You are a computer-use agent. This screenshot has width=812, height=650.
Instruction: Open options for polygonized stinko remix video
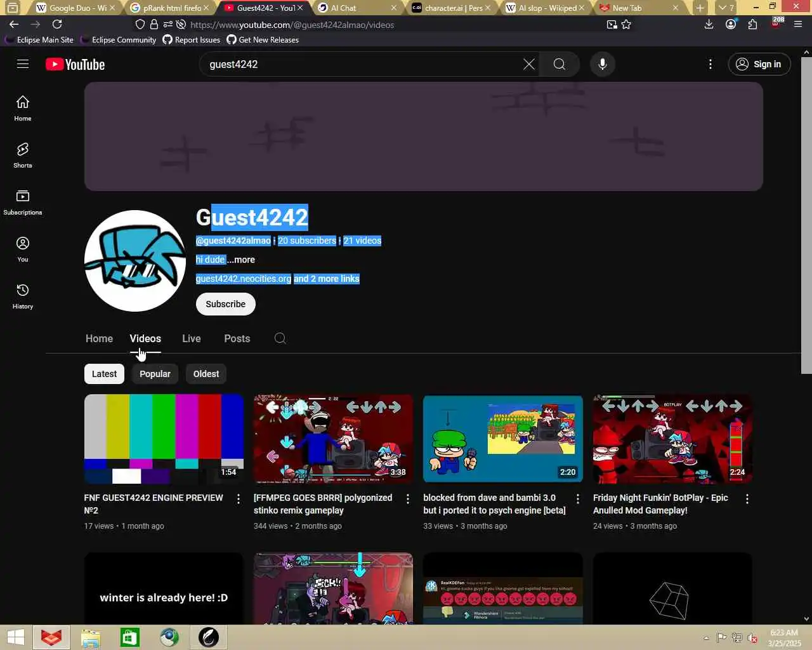(408, 500)
